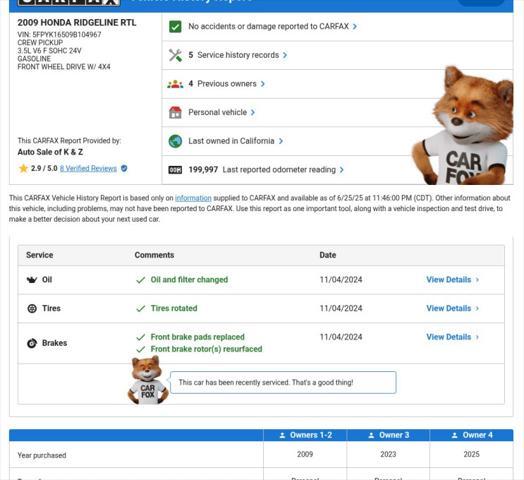Open 4 Previous owners link
The image size is (524, 480).
pyautogui.click(x=222, y=84)
